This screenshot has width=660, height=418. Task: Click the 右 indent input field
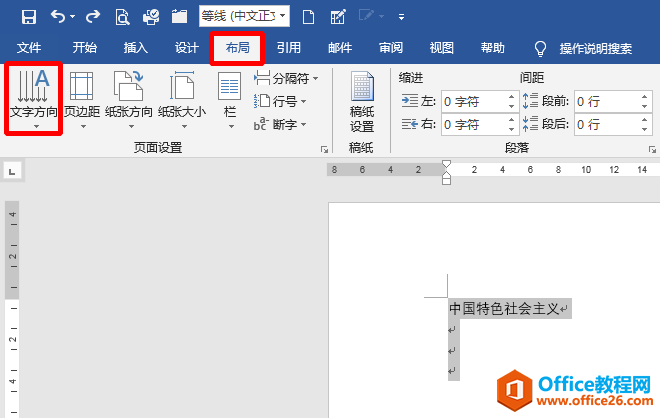(474, 125)
